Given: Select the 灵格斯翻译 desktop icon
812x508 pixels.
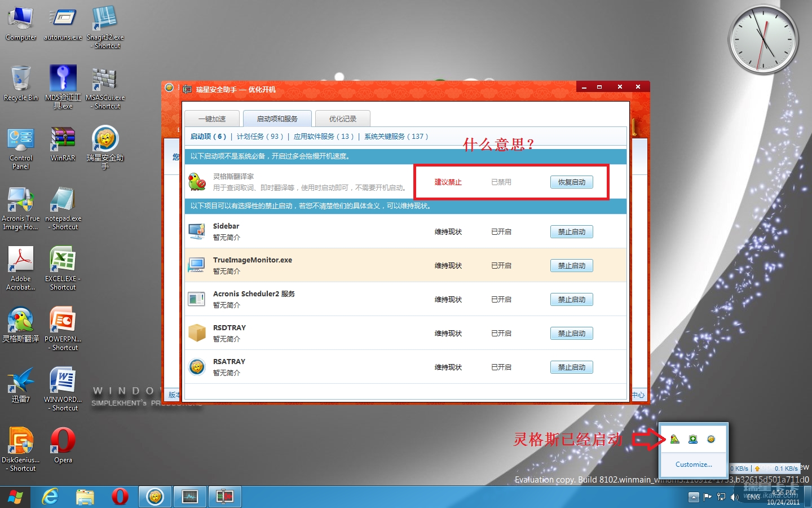Looking at the screenshot, I should coord(21,326).
